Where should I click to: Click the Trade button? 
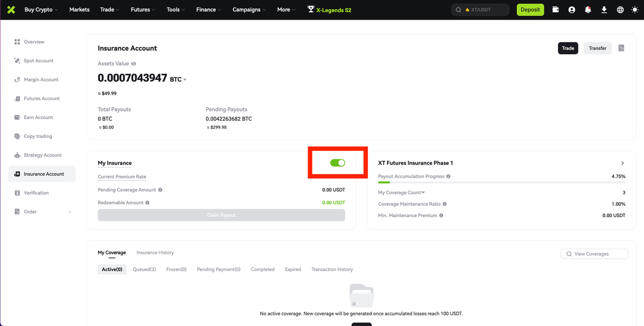pyautogui.click(x=568, y=48)
